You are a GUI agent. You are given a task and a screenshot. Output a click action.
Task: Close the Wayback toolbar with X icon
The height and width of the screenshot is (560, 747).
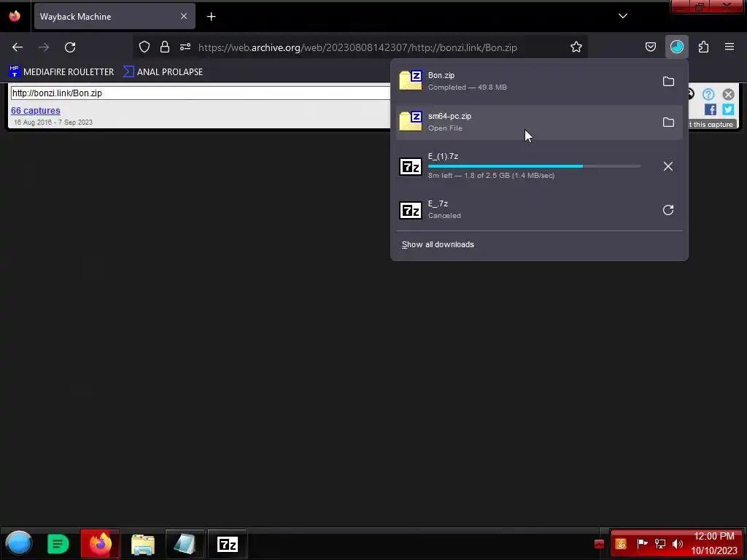(728, 94)
